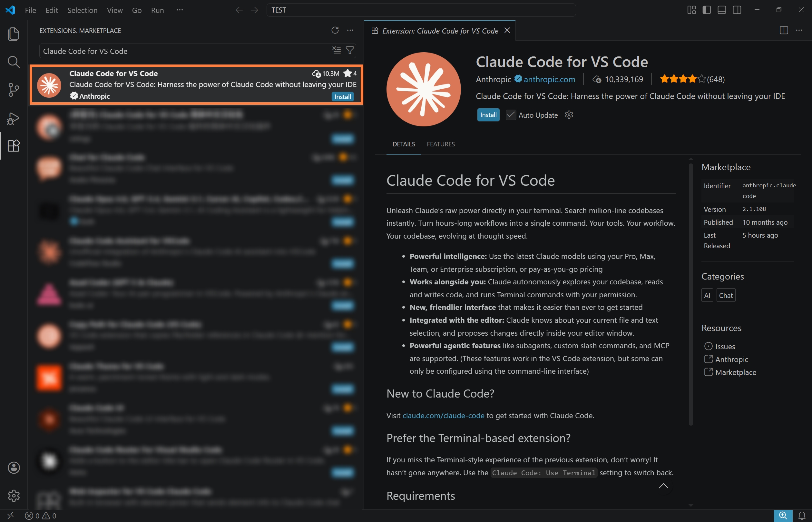Click the VS Code logo in title bar
This screenshot has height=522, width=812.
click(10, 10)
